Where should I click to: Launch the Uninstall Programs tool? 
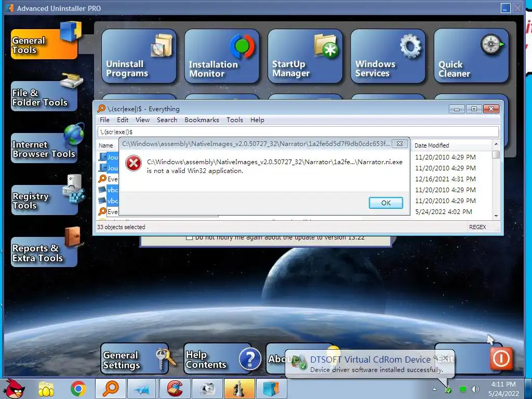point(139,56)
